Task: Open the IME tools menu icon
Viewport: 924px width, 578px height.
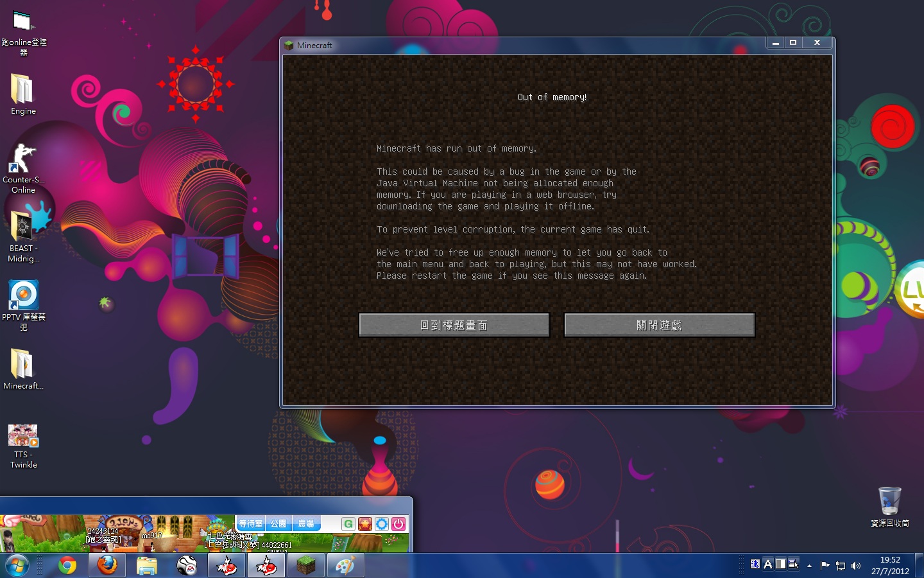Action: click(x=793, y=564)
